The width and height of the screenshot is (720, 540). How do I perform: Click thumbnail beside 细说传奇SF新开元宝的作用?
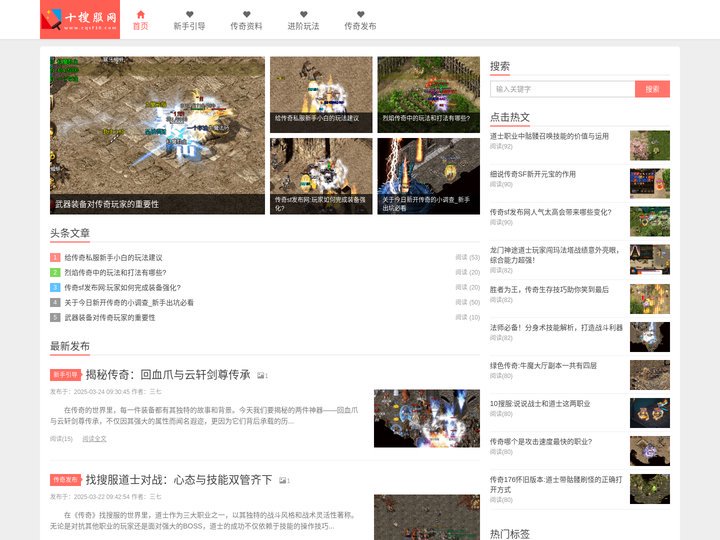[x=650, y=184]
